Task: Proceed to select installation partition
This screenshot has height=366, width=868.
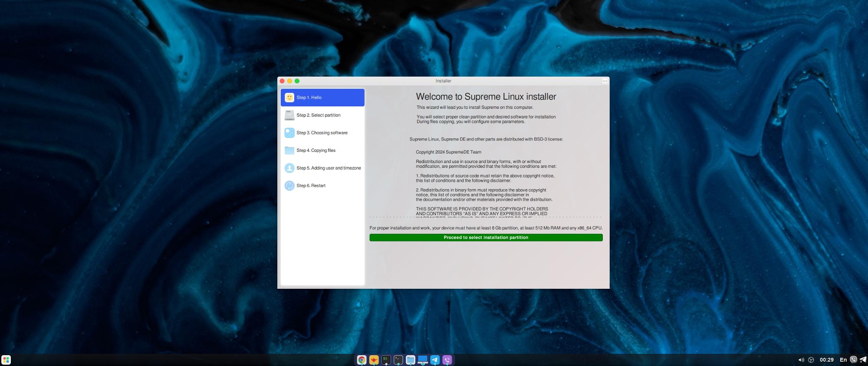Action: click(486, 238)
